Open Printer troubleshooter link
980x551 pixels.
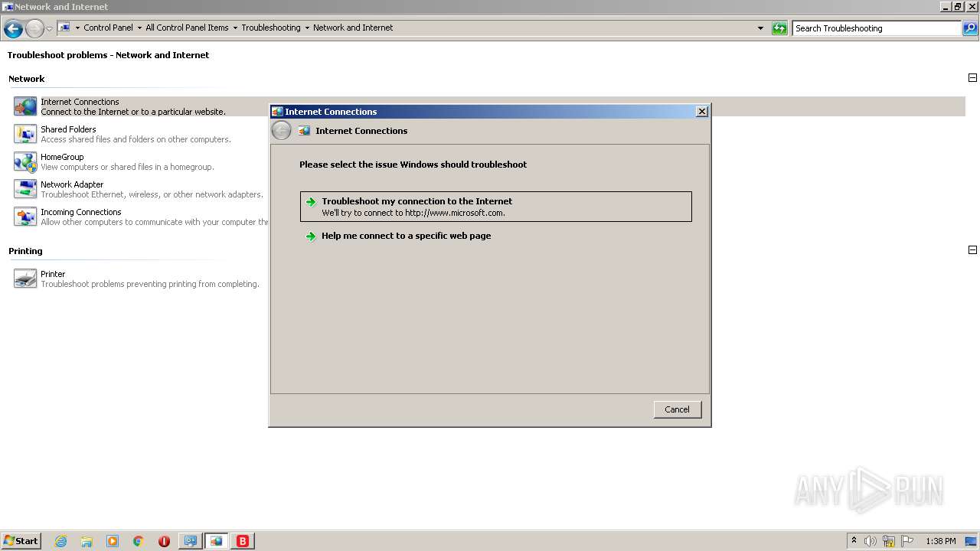(x=53, y=274)
